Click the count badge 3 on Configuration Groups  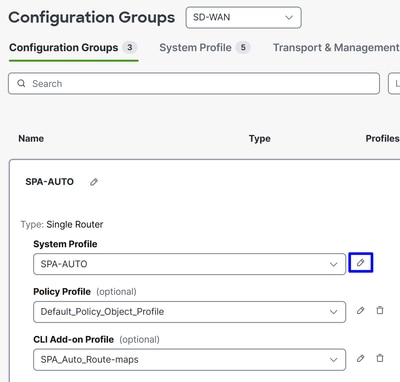pos(130,48)
